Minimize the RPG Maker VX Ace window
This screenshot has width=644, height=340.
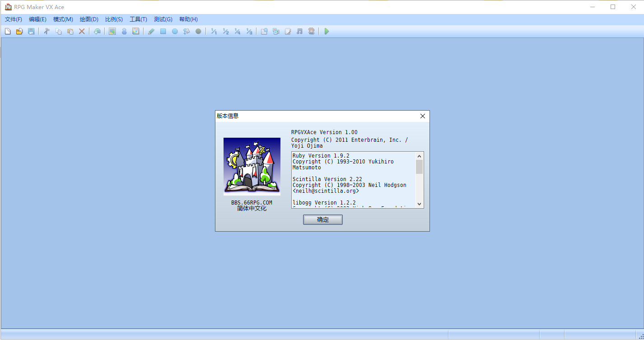tap(593, 7)
